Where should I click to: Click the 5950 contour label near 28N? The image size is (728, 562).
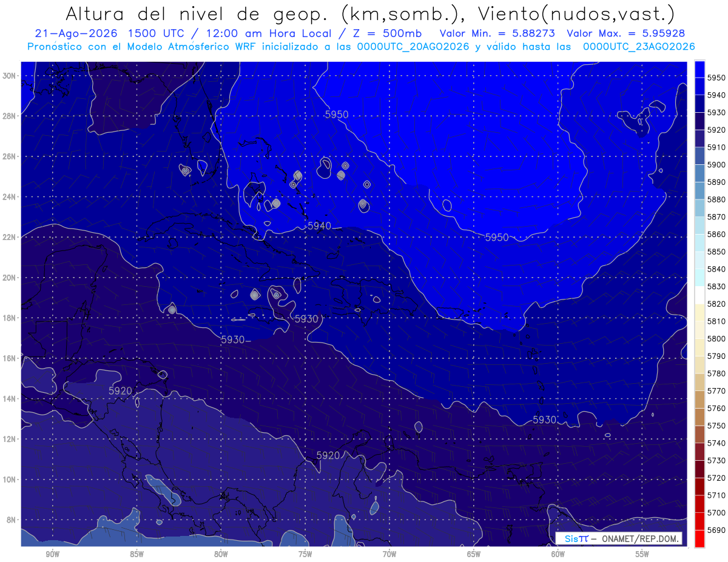tap(337, 115)
